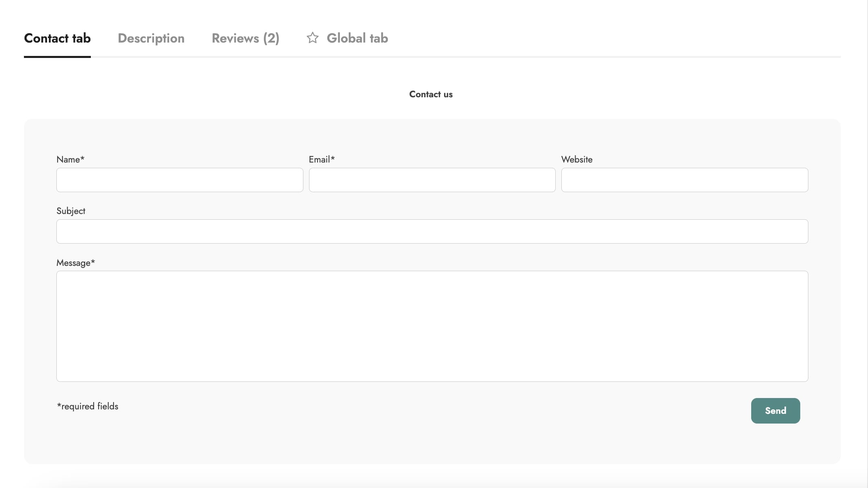This screenshot has width=868, height=488.
Task: Submit the form with Send button
Action: pos(776,411)
